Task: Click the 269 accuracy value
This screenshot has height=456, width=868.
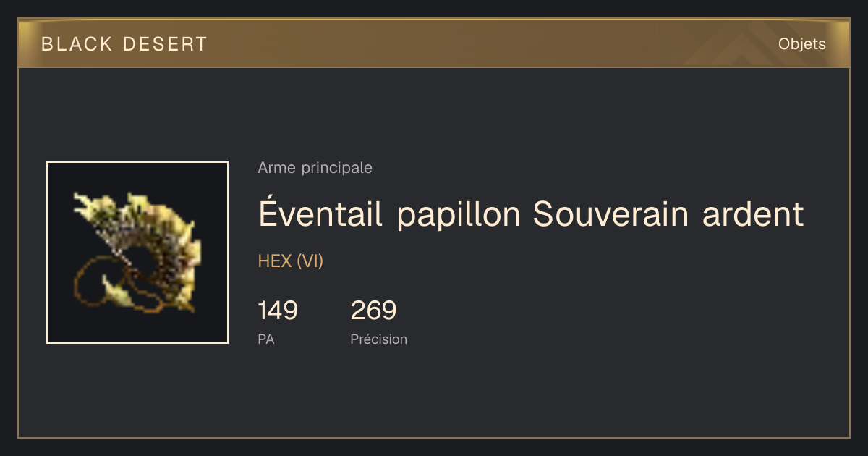Action: tap(373, 311)
